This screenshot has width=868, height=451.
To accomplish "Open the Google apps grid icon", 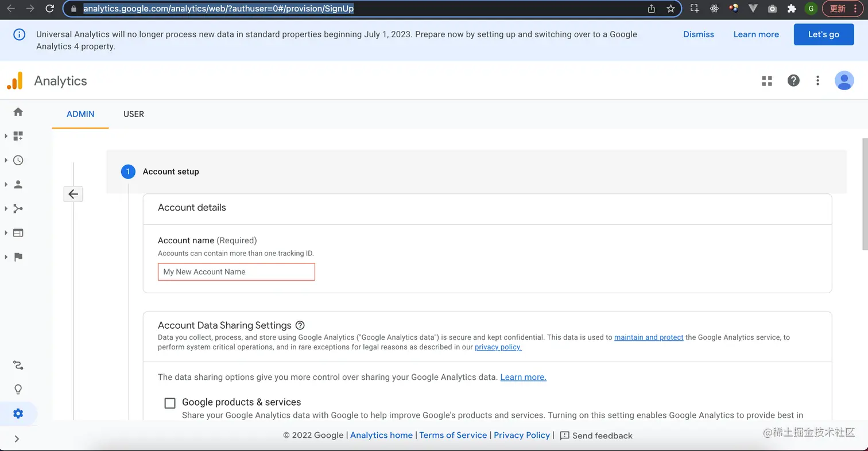I will (x=767, y=81).
